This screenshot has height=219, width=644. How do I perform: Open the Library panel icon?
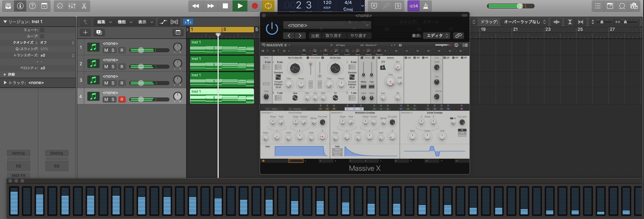[x=8, y=6]
